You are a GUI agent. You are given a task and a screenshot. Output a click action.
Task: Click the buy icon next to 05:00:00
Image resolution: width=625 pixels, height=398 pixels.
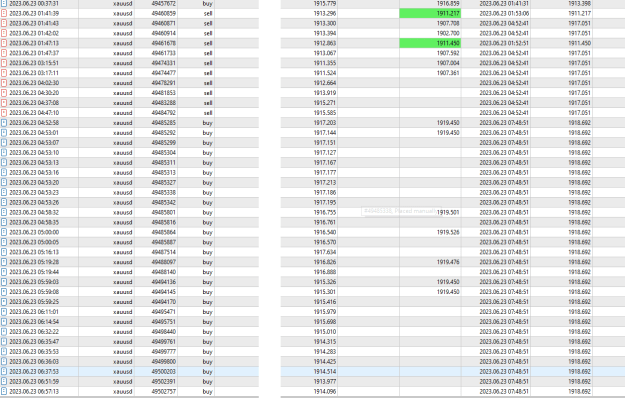[x=4, y=232]
